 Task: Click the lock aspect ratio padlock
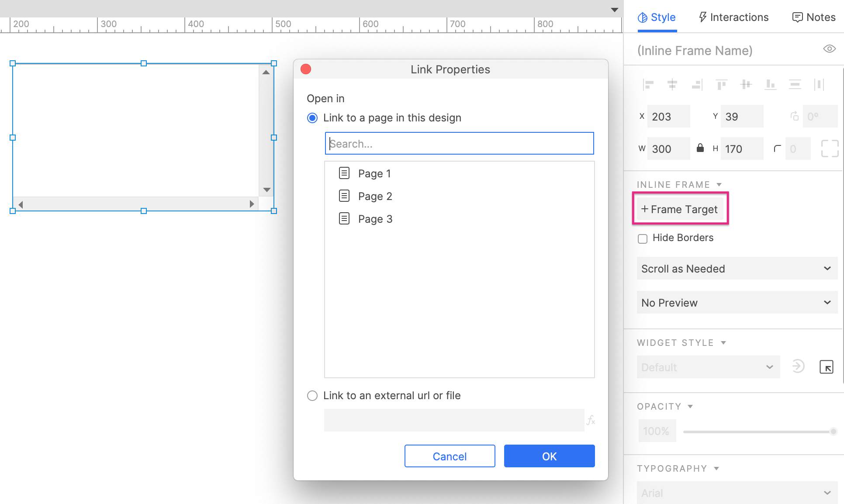(701, 148)
